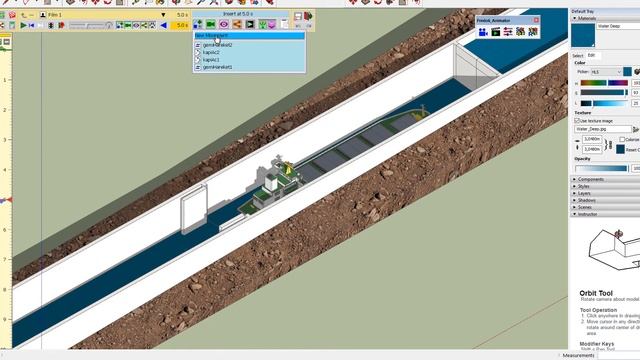
Task: Enable the Colorize checkbox
Action: pos(622,139)
